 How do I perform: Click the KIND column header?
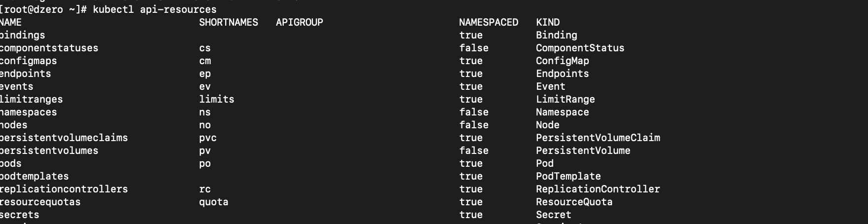click(x=547, y=22)
